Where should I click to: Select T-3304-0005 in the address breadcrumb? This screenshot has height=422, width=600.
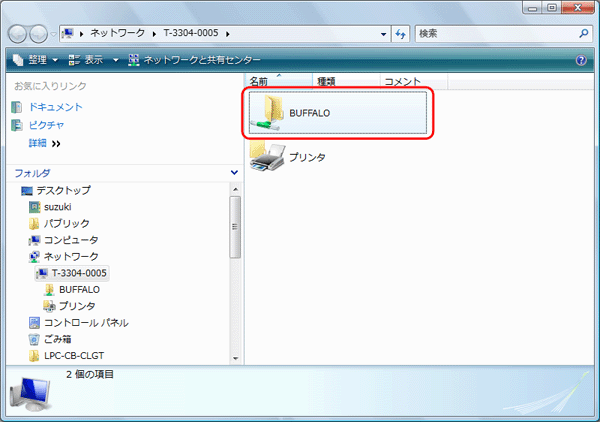[x=191, y=33]
